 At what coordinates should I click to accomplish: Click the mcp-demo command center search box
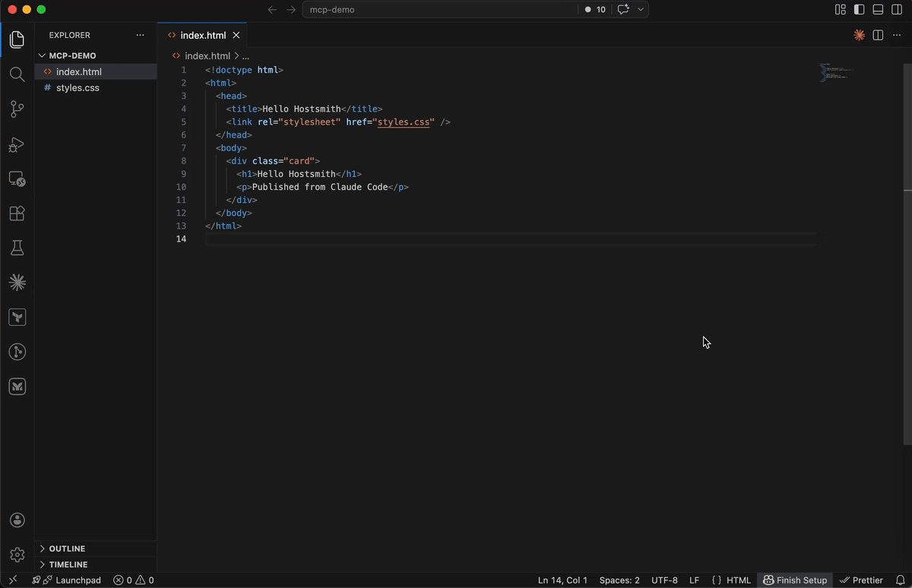click(440, 10)
